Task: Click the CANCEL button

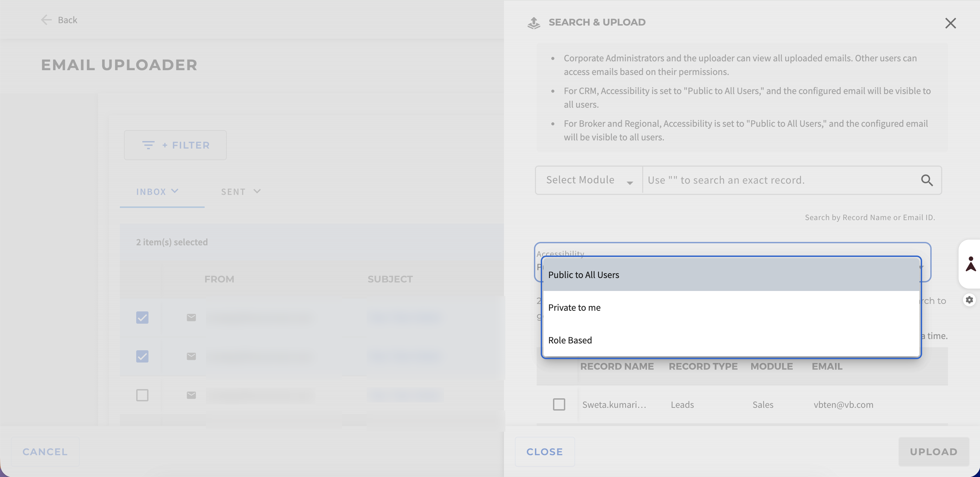Action: tap(45, 452)
